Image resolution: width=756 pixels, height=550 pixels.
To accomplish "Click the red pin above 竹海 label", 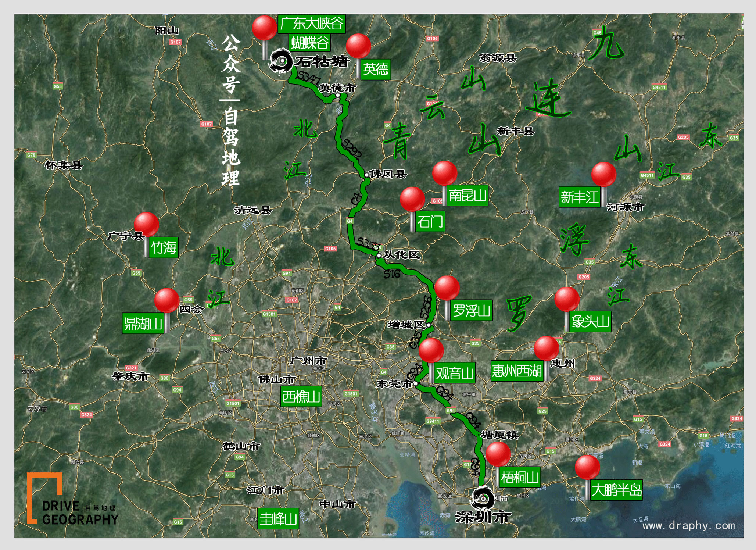I will (146, 224).
